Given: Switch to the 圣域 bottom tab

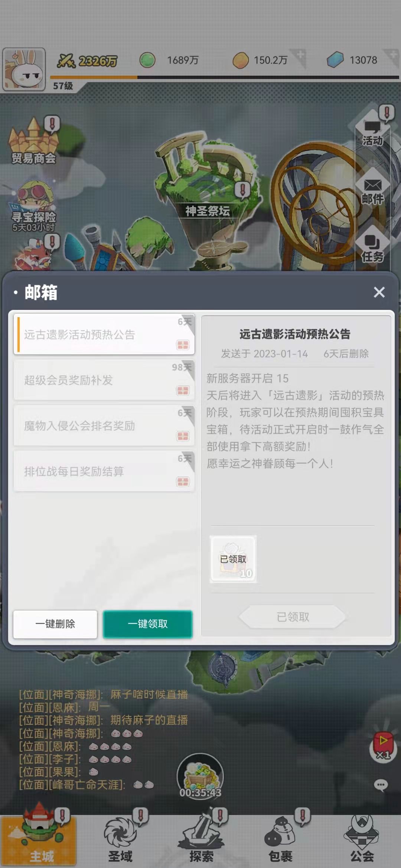Looking at the screenshot, I should 120,840.
